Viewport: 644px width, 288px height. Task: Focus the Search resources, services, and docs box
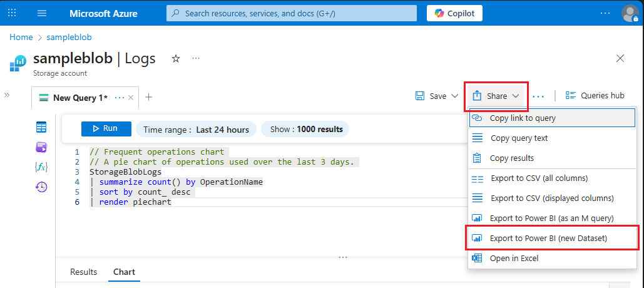(291, 13)
